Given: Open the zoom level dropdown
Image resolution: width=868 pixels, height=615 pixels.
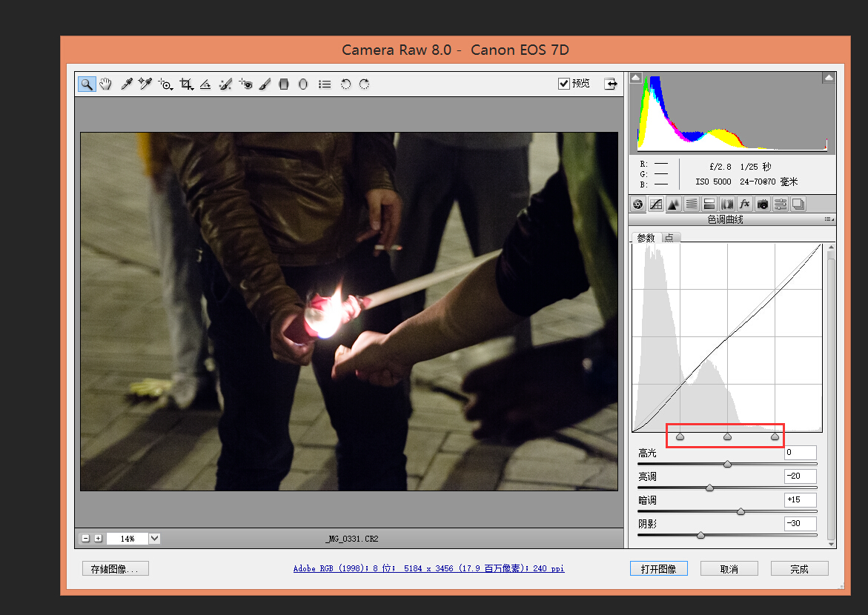Looking at the screenshot, I should point(154,539).
